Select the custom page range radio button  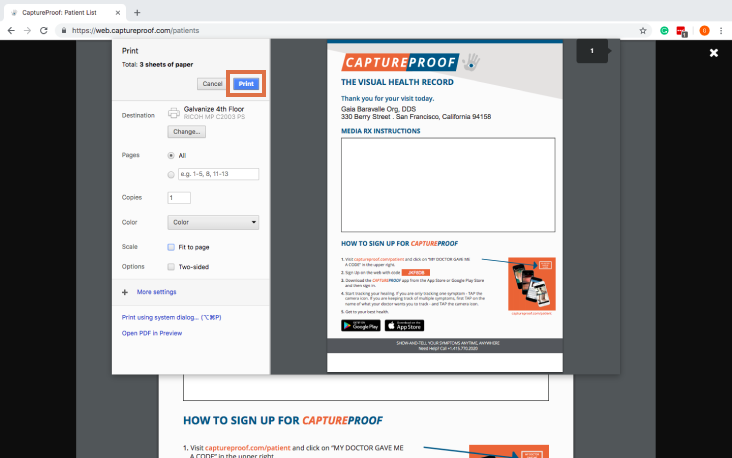[x=171, y=175]
